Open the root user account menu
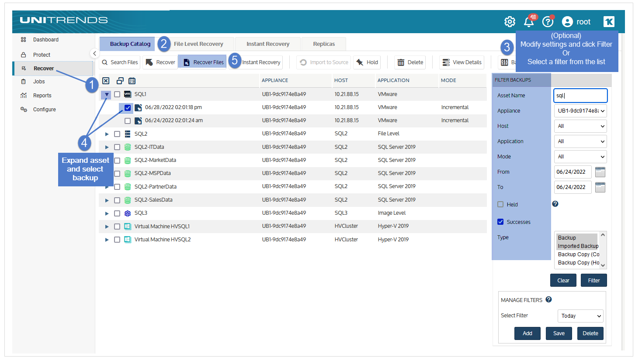 576,22
